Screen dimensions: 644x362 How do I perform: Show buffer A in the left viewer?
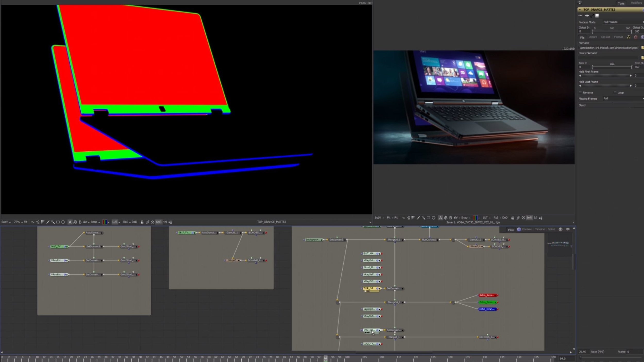(70, 222)
